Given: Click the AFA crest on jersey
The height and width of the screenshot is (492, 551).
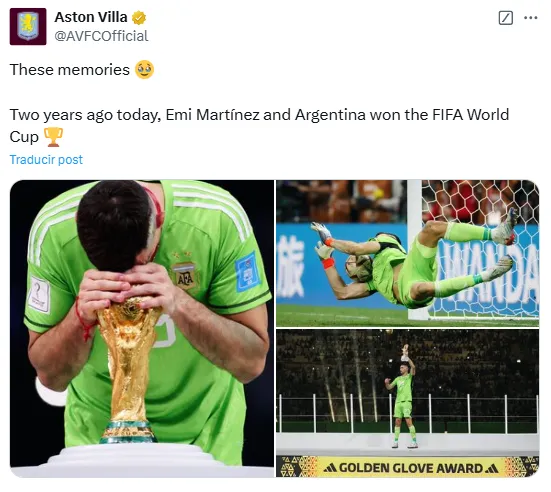Looking at the screenshot, I should (x=184, y=277).
